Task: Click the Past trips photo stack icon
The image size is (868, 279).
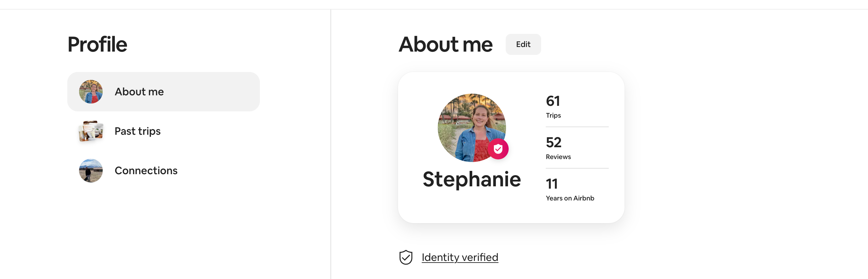Action: tap(91, 131)
